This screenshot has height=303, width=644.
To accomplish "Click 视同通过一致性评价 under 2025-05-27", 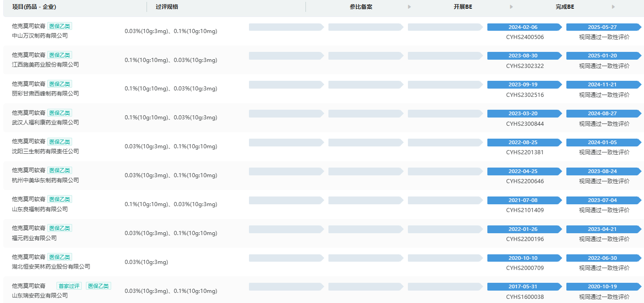I will pyautogui.click(x=604, y=37).
